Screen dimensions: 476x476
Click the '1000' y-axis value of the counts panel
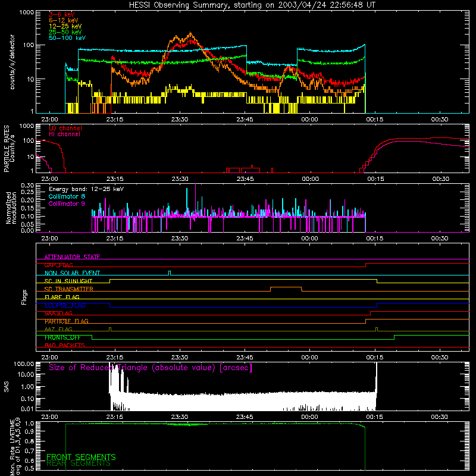pyautogui.click(x=27, y=12)
